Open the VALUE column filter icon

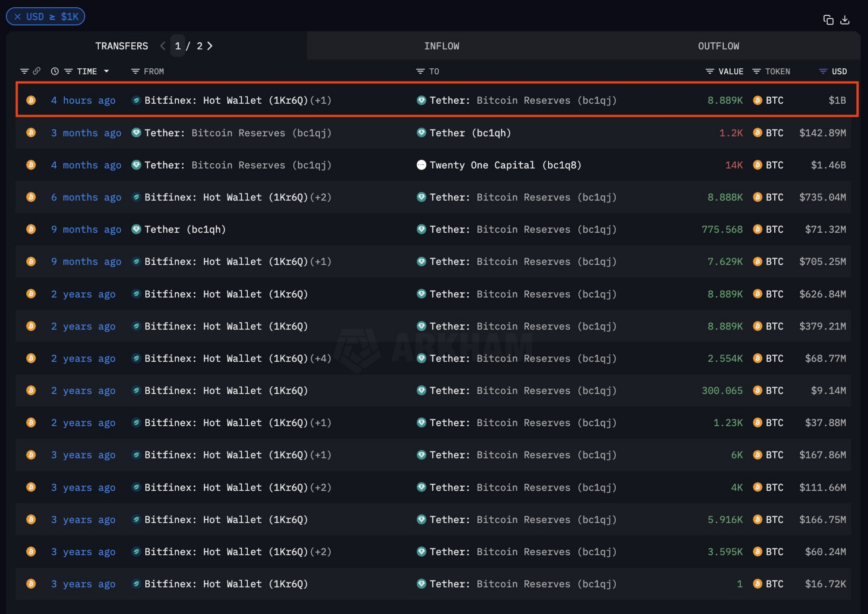coord(710,71)
